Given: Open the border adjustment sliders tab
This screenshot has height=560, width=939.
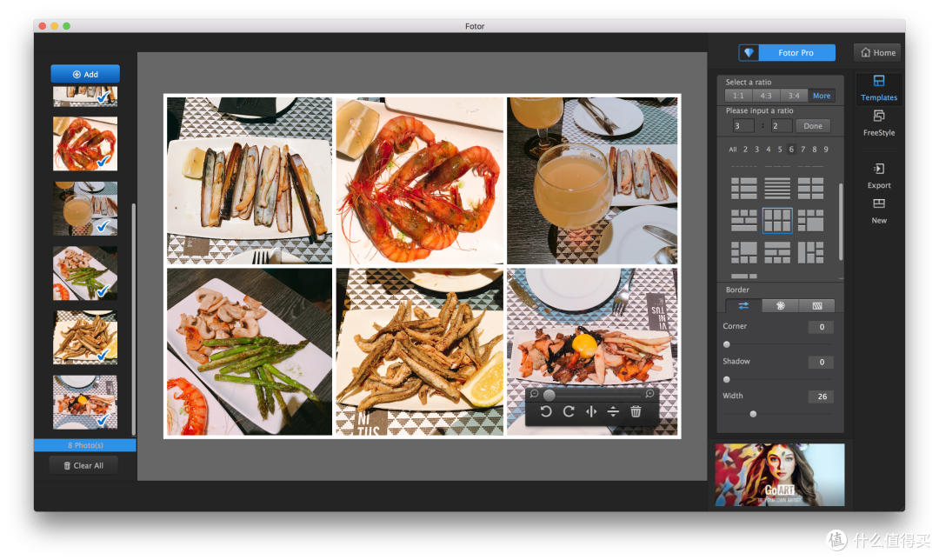Looking at the screenshot, I should [743, 305].
